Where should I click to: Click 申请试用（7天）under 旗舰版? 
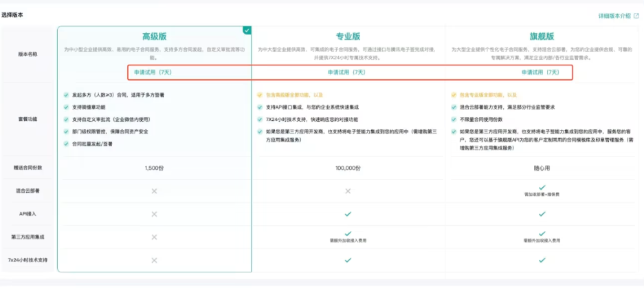[x=540, y=72]
